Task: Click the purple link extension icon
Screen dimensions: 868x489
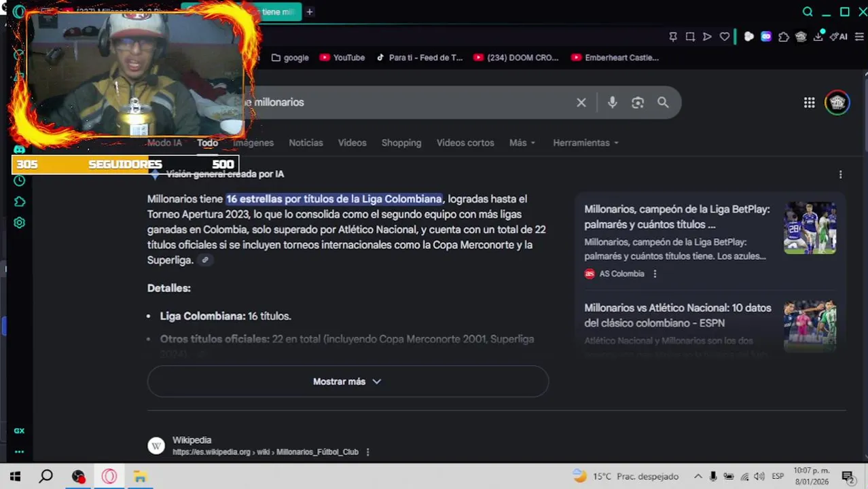Action: [766, 37]
